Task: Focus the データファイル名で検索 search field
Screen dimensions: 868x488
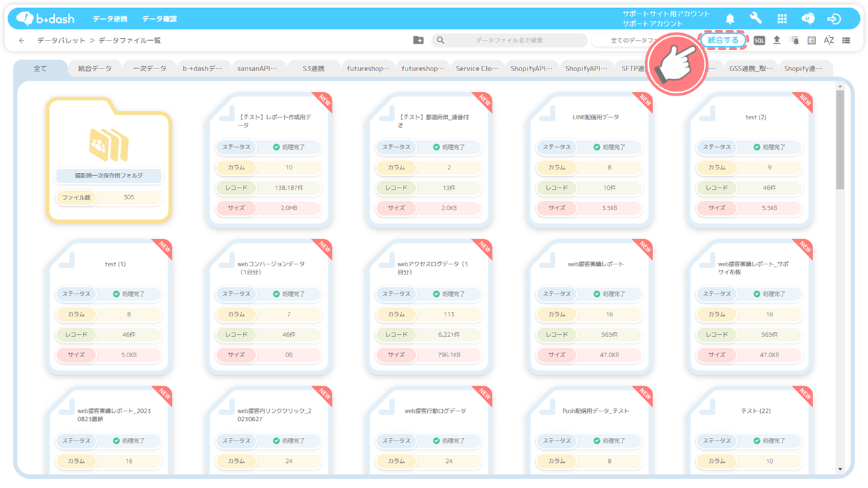Action: 509,41
